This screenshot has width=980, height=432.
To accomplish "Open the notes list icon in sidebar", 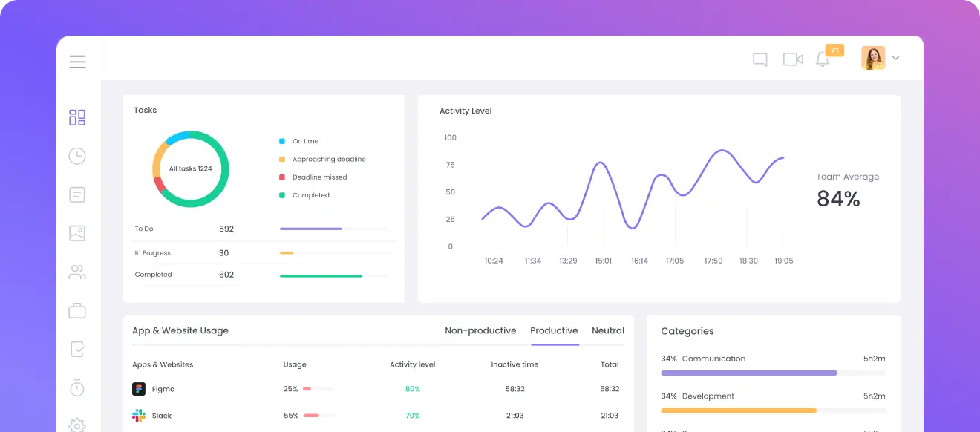I will coord(76,194).
